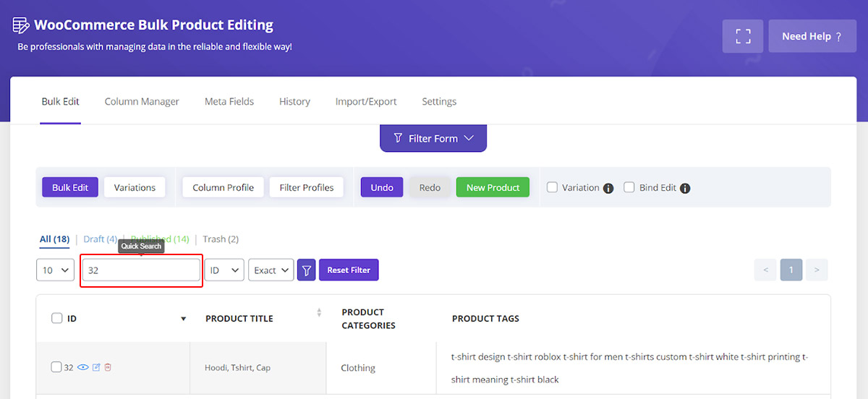Switch to the Column Manager tab
The height and width of the screenshot is (399, 868).
point(142,102)
